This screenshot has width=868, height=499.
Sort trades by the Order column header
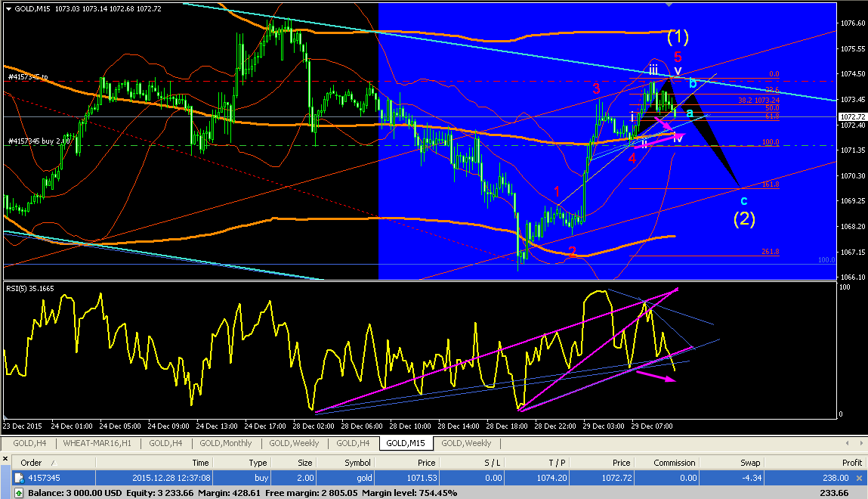click(x=31, y=463)
